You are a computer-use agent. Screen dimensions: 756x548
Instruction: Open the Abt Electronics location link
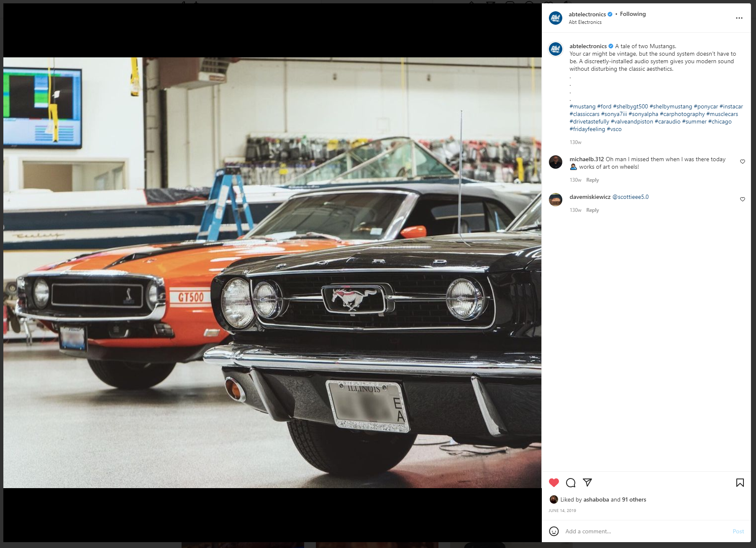[585, 22]
